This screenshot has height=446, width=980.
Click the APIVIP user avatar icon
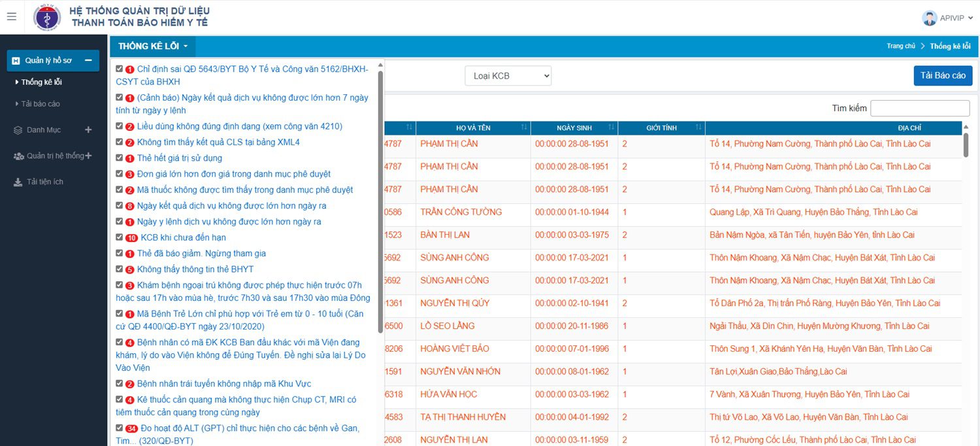coord(929,18)
